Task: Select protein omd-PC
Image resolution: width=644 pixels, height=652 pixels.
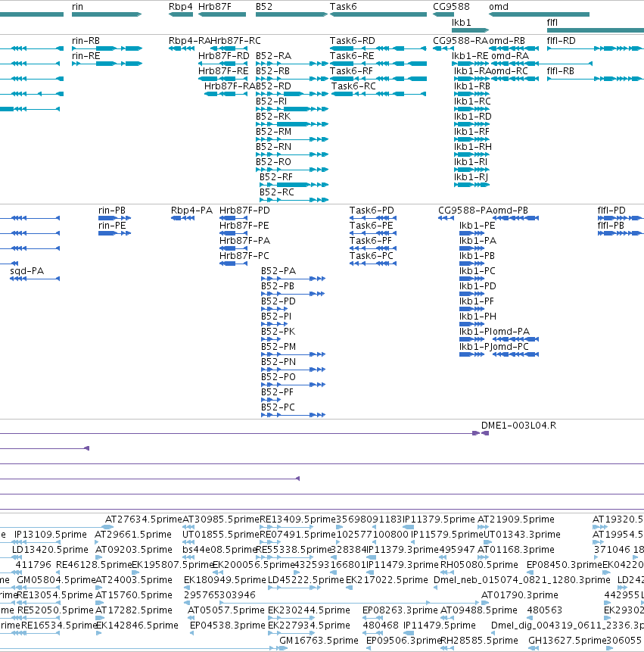Action: [x=511, y=347]
